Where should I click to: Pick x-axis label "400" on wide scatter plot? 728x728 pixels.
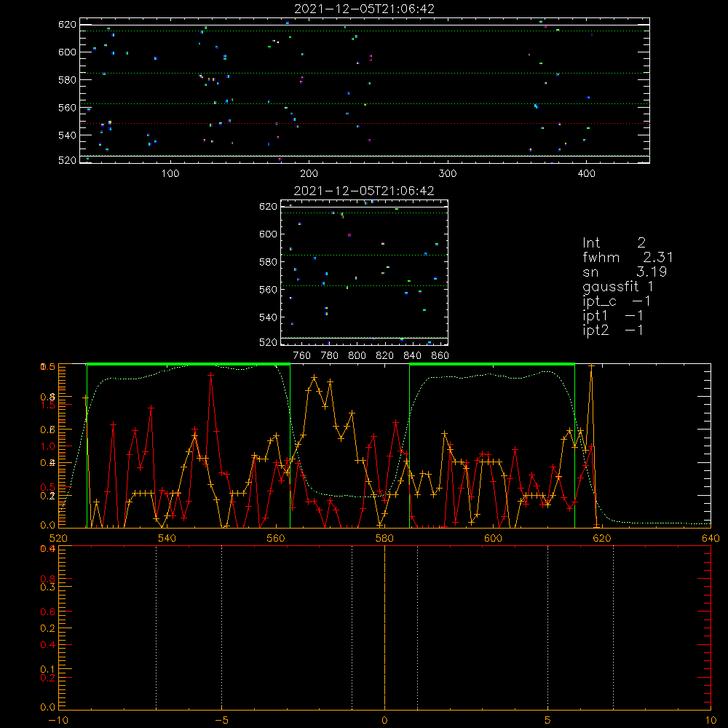(586, 174)
